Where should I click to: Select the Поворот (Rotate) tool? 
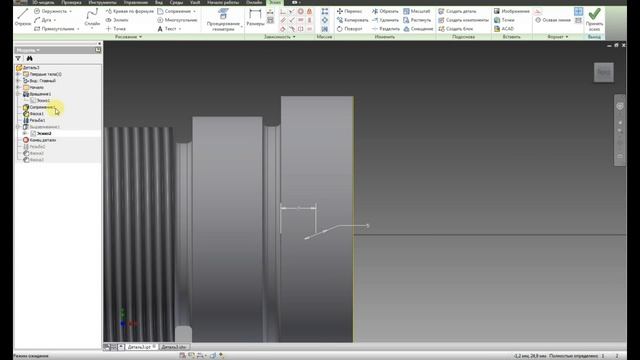pyautogui.click(x=349, y=29)
